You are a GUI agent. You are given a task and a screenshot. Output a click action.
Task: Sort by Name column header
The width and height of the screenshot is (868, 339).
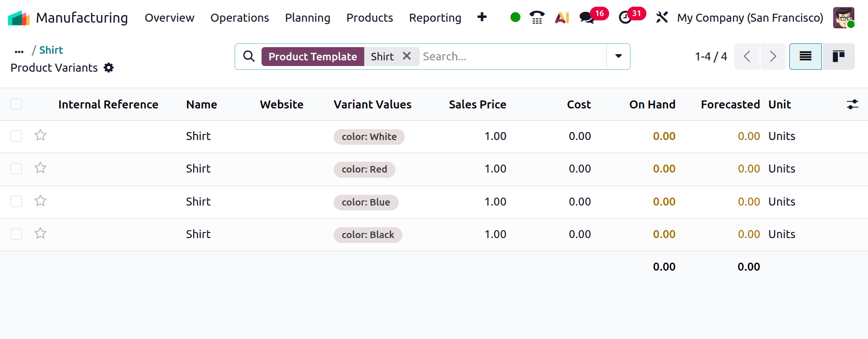pyautogui.click(x=201, y=105)
